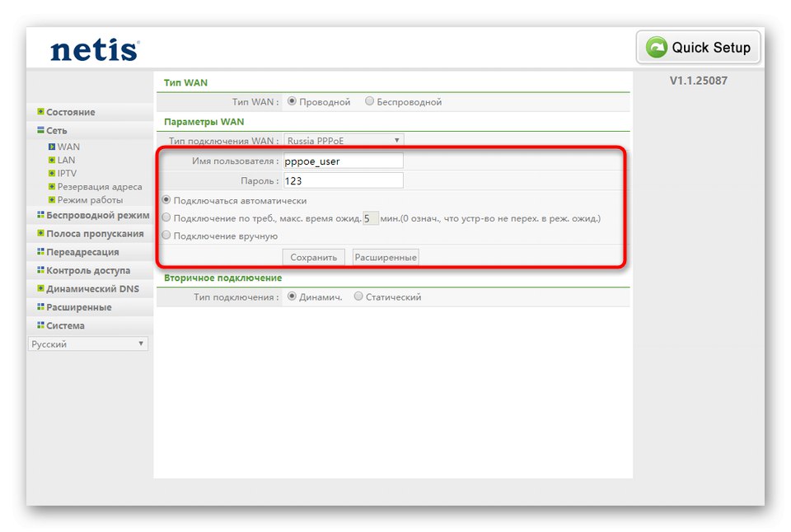Collapse the Сеть menu section
The height and width of the screenshot is (532, 791).
click(x=57, y=131)
